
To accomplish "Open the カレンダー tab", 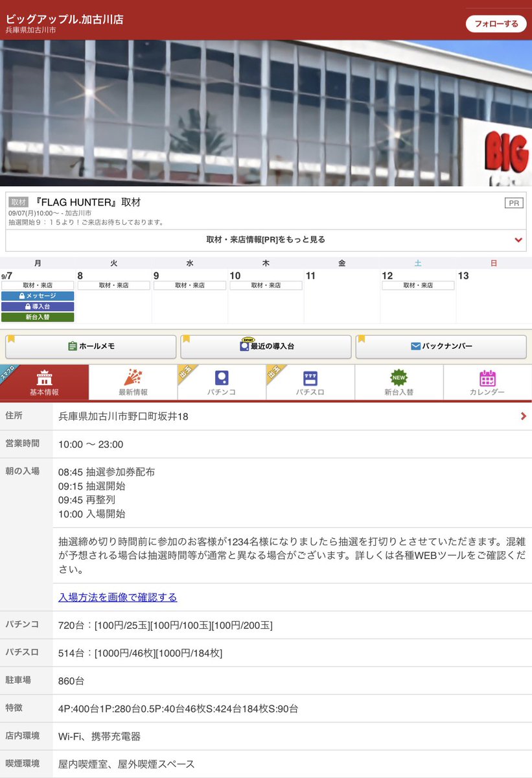I will point(487,383).
